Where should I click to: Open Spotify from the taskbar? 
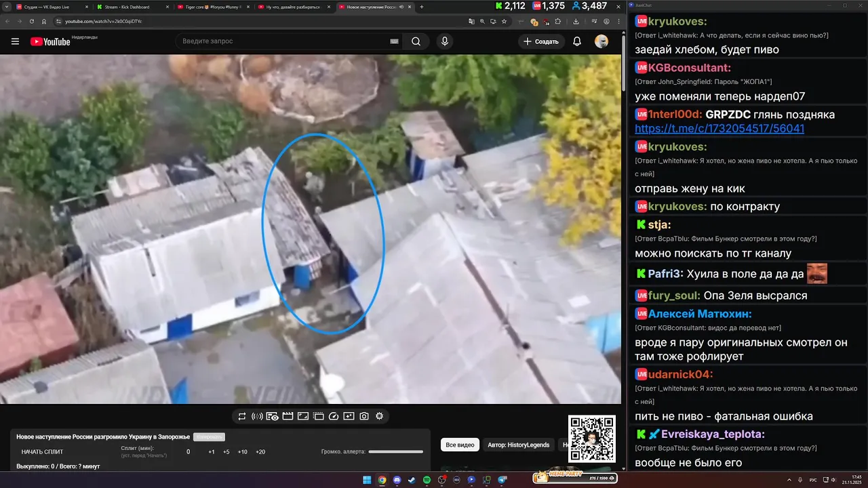click(427, 480)
